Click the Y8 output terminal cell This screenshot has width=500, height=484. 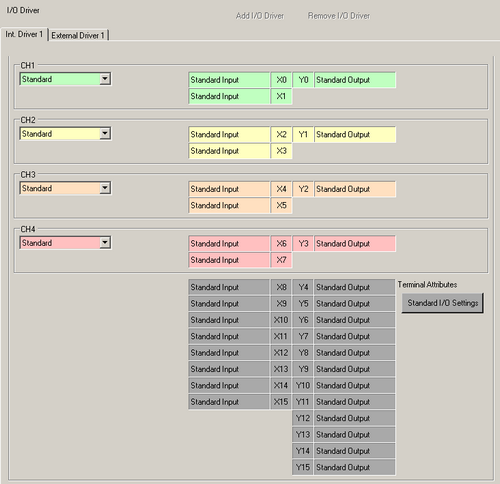coord(303,353)
